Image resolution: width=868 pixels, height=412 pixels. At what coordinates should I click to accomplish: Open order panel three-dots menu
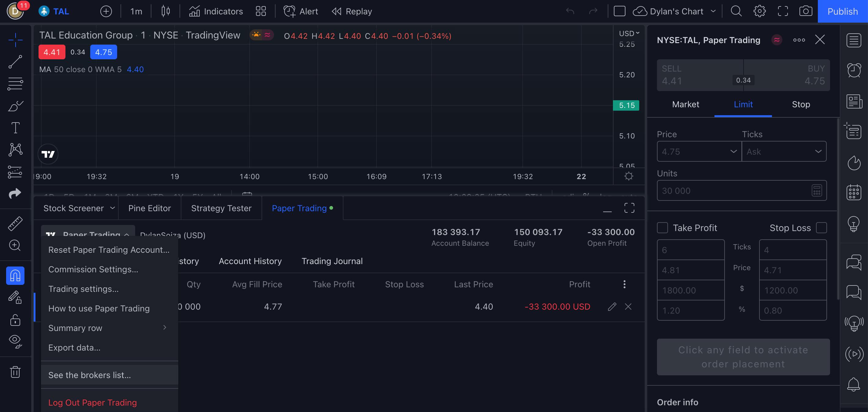(799, 40)
